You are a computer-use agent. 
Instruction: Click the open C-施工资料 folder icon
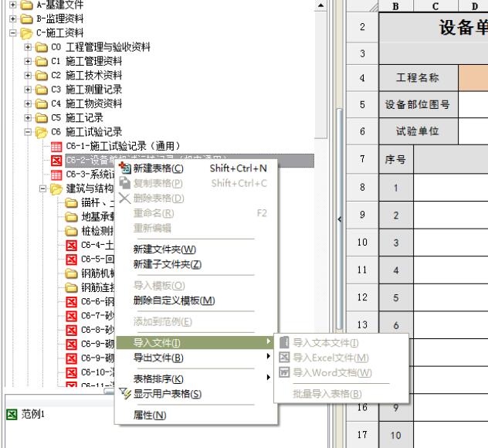click(x=26, y=33)
